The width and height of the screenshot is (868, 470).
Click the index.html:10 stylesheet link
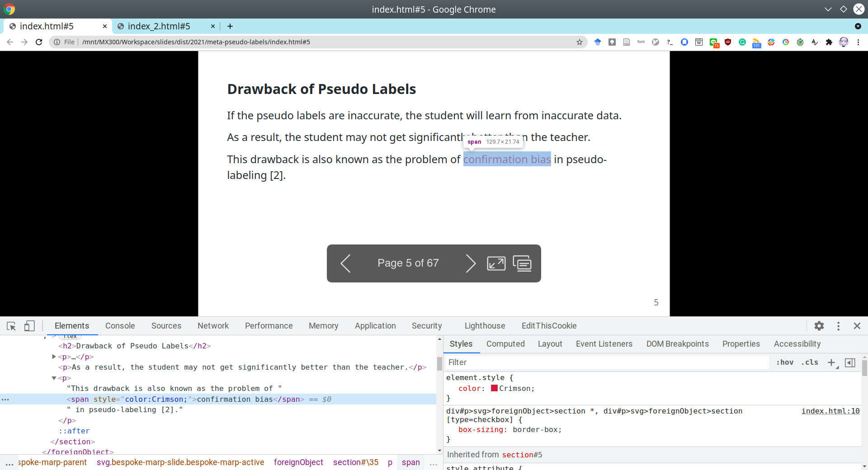830,411
